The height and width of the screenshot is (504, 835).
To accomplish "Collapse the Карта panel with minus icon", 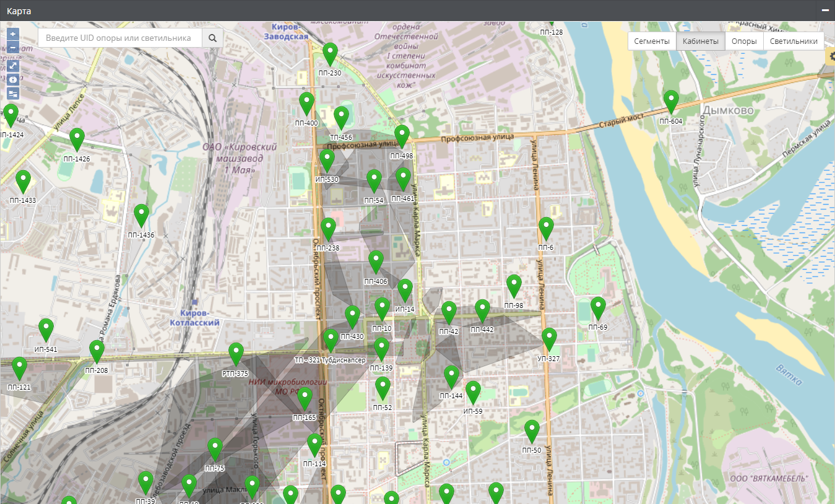I will (x=824, y=11).
